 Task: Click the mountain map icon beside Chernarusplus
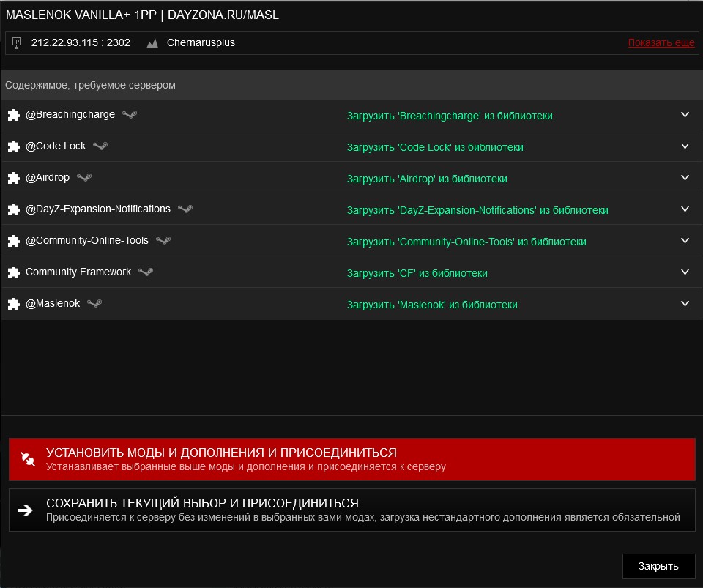[x=152, y=43]
